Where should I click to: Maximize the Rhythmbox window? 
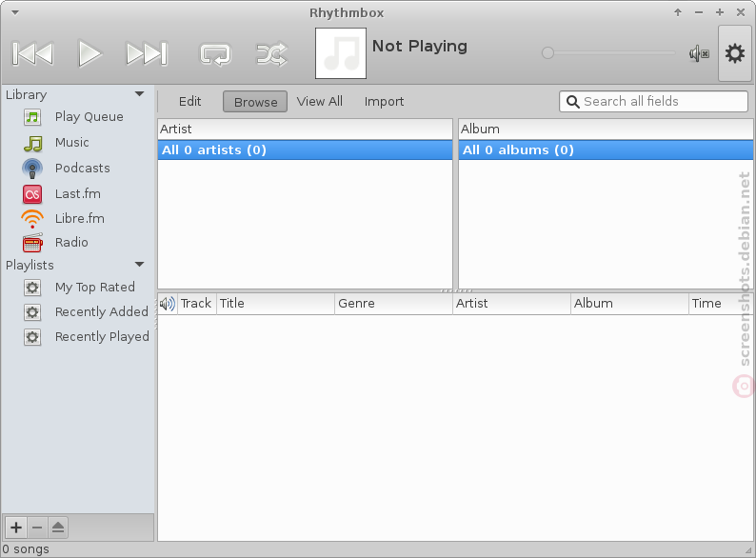click(x=720, y=12)
